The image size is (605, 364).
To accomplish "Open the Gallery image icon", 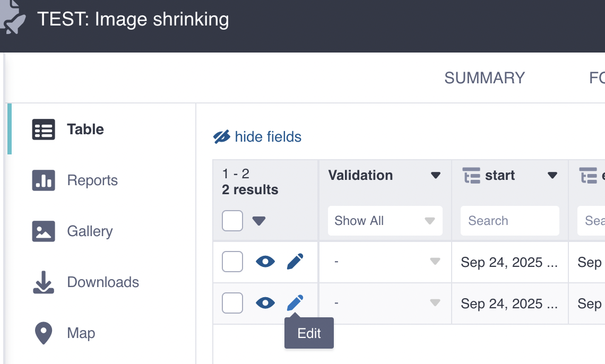I will [44, 231].
